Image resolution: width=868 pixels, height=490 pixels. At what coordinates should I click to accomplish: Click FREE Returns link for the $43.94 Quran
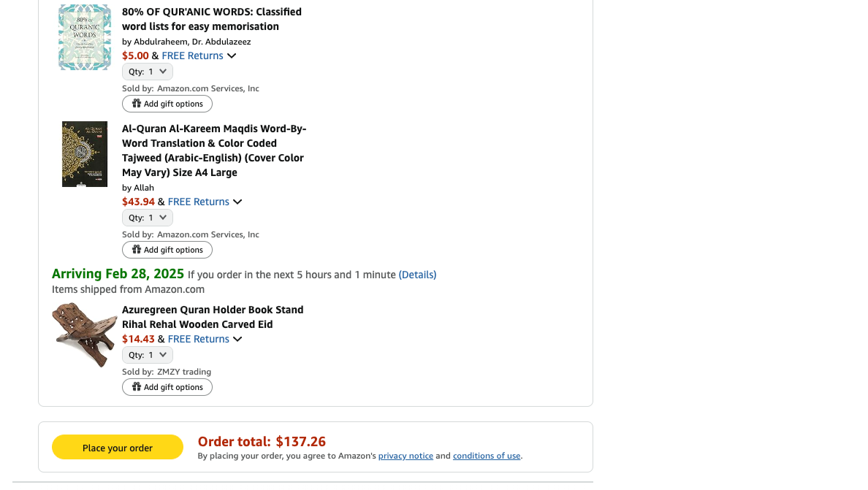(199, 202)
